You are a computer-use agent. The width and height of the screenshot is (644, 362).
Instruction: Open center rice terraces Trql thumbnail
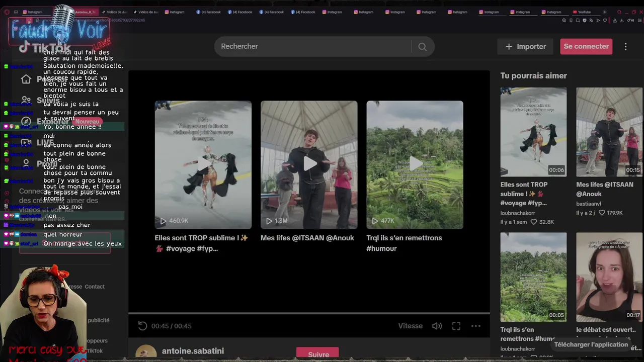coord(415,165)
